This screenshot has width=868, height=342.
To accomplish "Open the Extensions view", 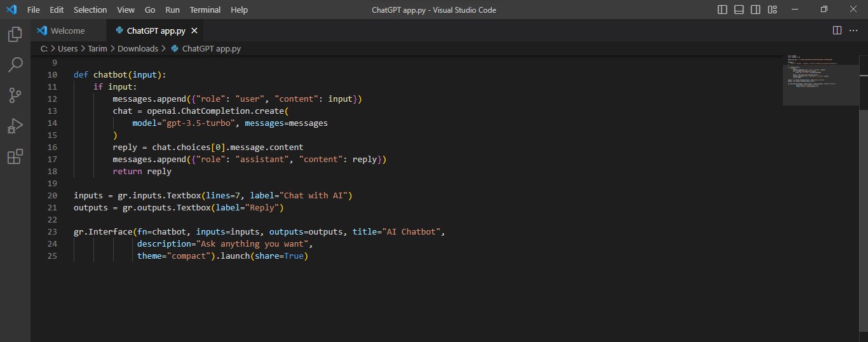I will coord(15,156).
